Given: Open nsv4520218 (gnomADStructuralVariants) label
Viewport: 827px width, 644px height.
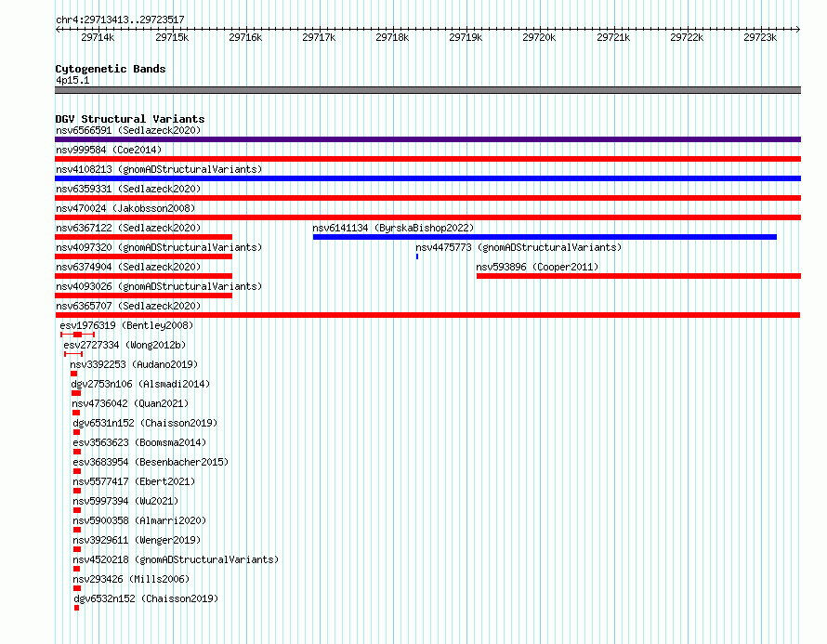Looking at the screenshot, I should [x=176, y=559].
